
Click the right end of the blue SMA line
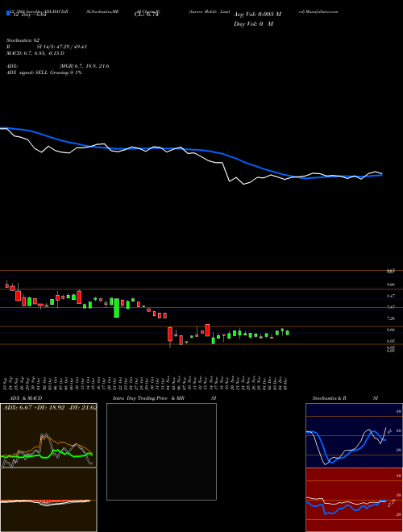[x=381, y=176]
